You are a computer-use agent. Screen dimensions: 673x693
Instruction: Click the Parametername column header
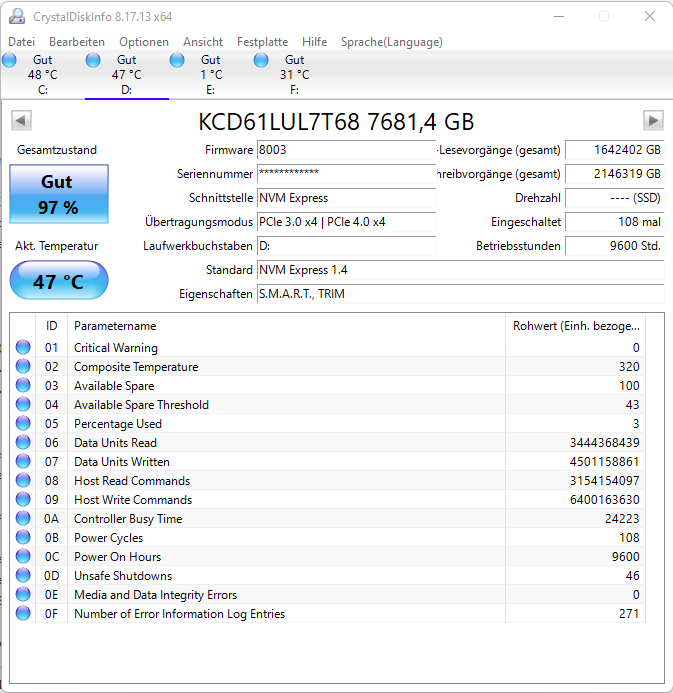[x=286, y=326]
